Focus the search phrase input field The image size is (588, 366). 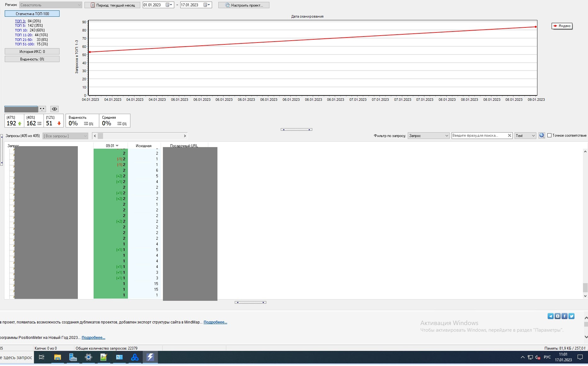479,135
